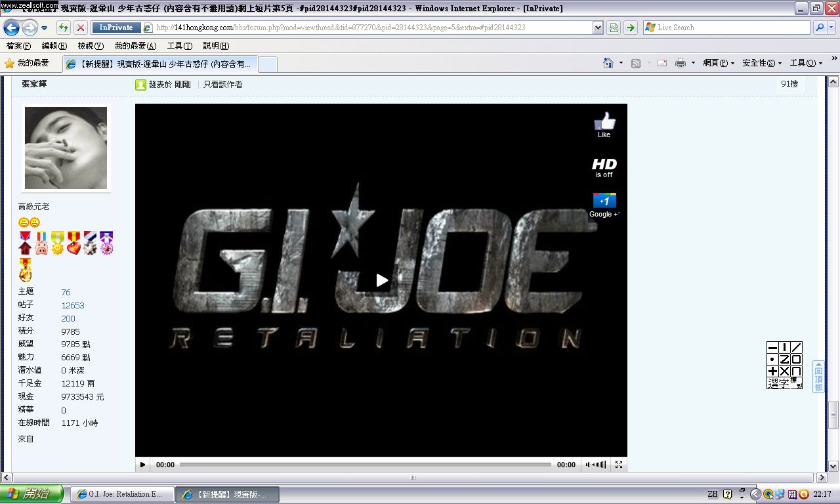Click the Print icon in the command bar

681,63
